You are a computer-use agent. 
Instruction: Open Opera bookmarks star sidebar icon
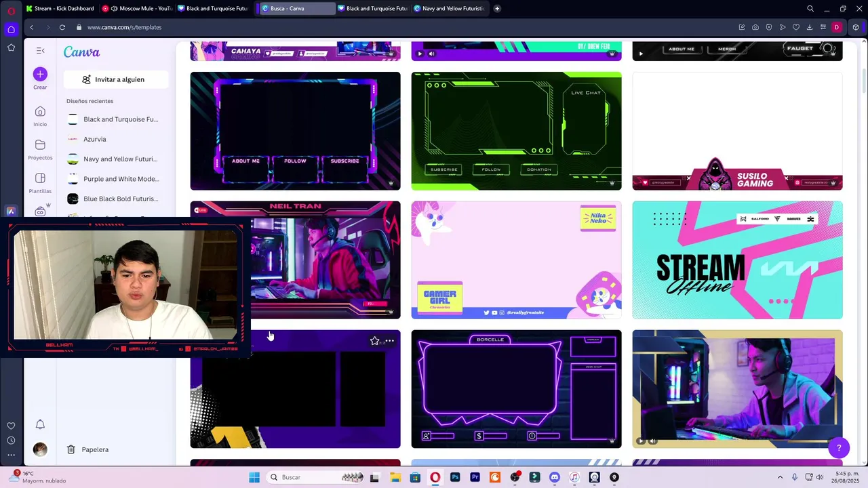11,47
